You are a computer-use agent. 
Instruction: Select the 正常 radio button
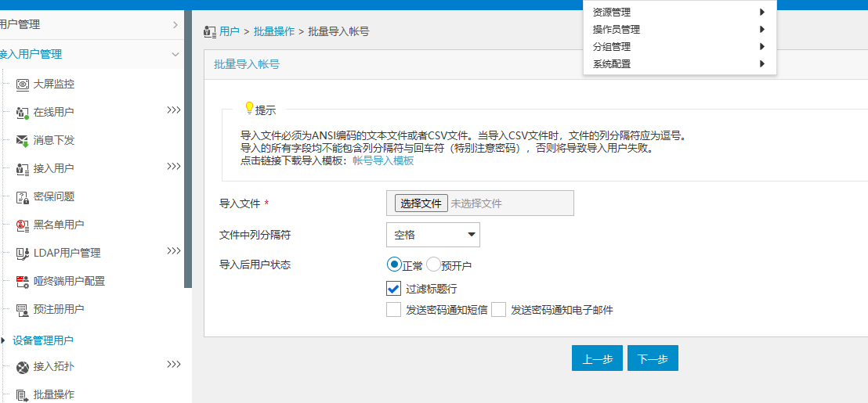[394, 264]
